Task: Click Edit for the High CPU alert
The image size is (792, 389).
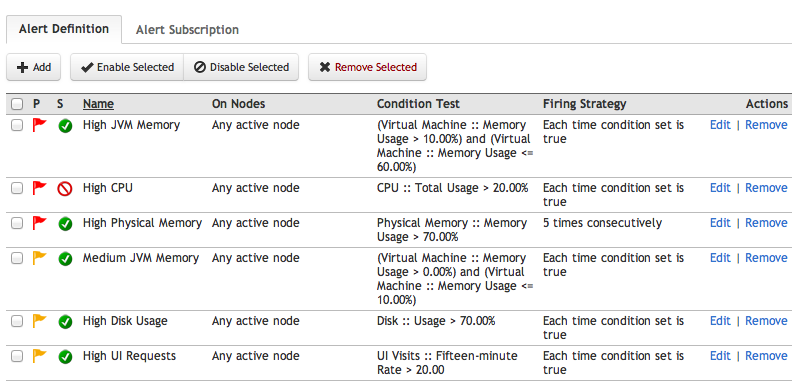Action: click(720, 188)
